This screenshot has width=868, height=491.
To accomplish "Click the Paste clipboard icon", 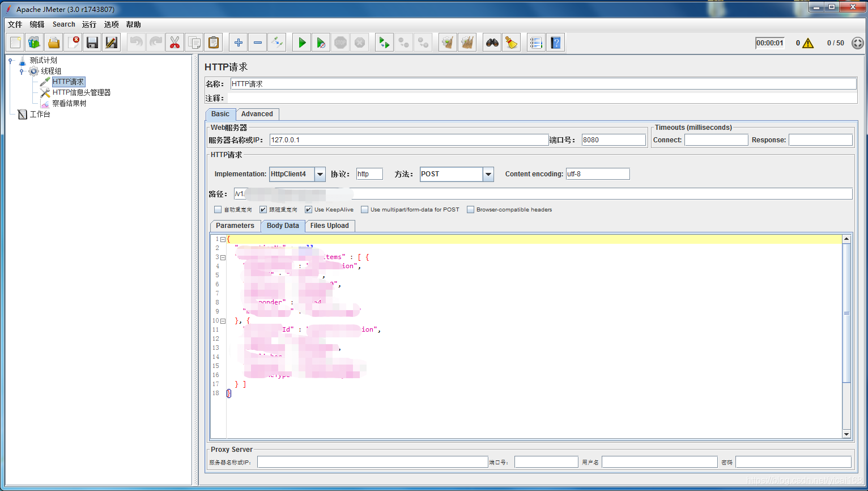I will tap(214, 43).
